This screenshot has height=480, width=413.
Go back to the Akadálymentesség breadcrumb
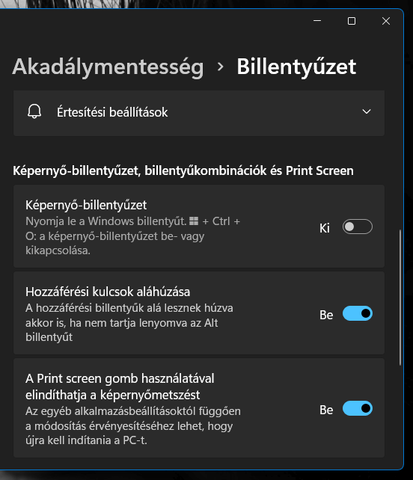pyautogui.click(x=108, y=67)
